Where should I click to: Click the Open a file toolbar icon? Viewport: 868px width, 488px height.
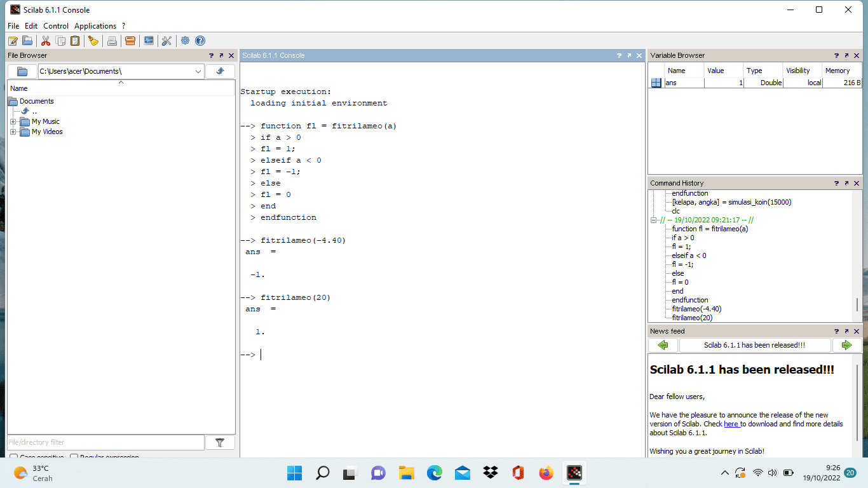coord(27,41)
